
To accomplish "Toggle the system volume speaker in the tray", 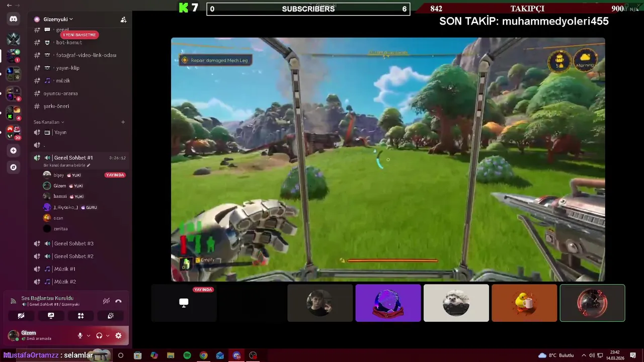I will (x=592, y=355).
